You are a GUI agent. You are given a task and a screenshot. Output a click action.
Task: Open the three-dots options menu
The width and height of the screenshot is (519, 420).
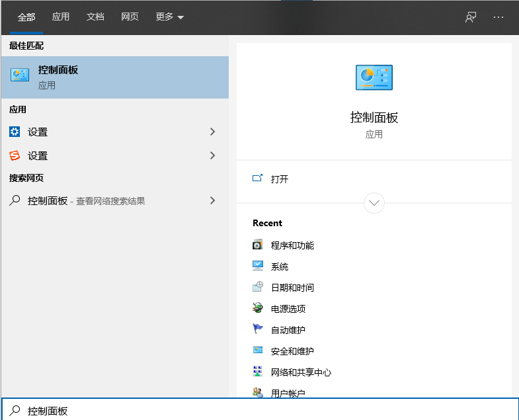(498, 17)
